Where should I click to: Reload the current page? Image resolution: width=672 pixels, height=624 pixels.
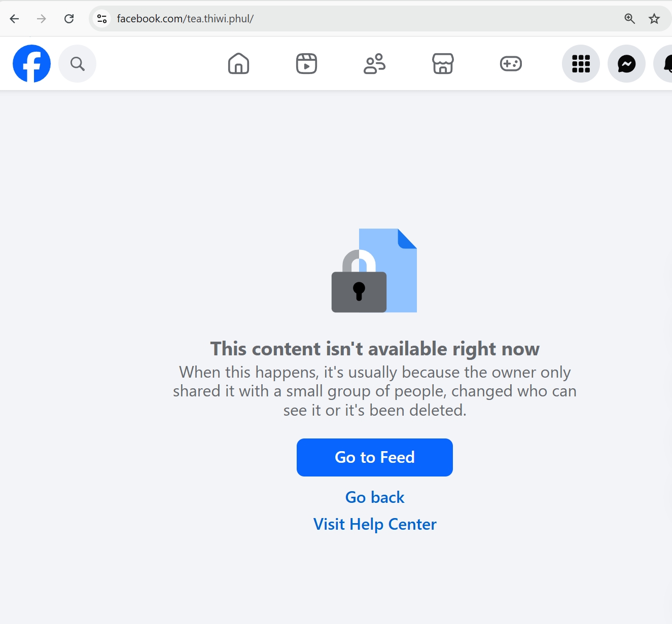pyautogui.click(x=69, y=19)
